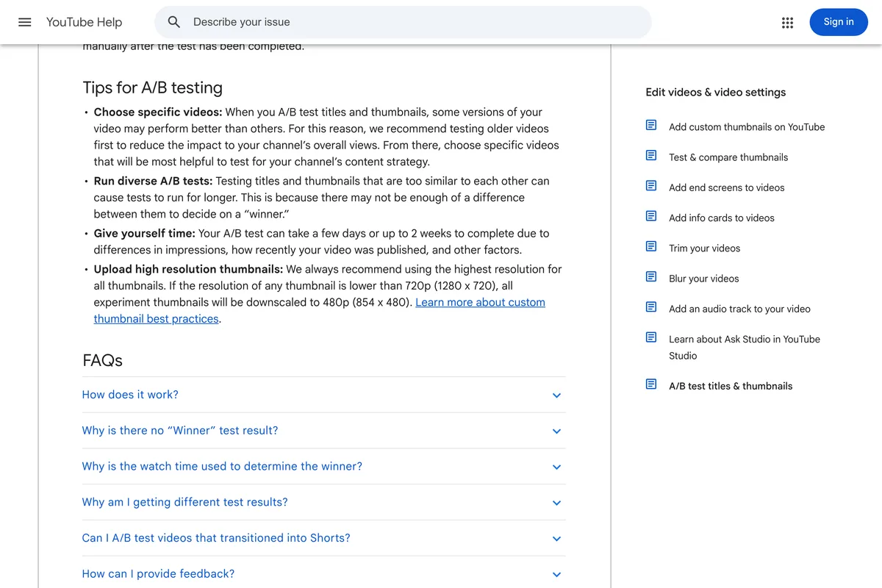Open FAQ How can I provide feedback?

click(x=324, y=573)
